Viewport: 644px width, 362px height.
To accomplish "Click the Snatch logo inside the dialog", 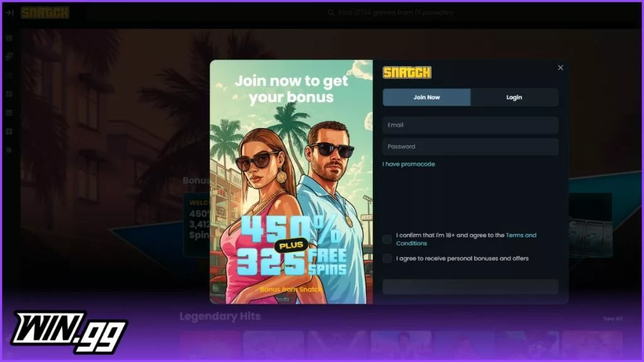I will point(407,73).
